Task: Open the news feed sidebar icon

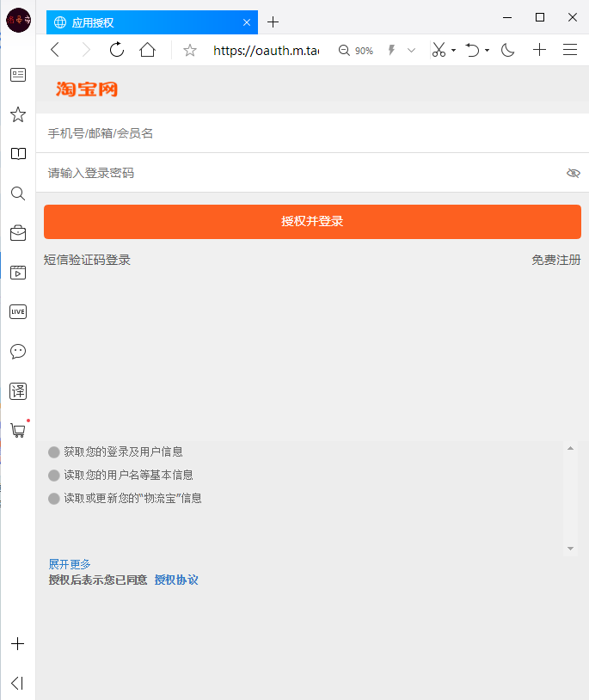Action: click(x=18, y=75)
